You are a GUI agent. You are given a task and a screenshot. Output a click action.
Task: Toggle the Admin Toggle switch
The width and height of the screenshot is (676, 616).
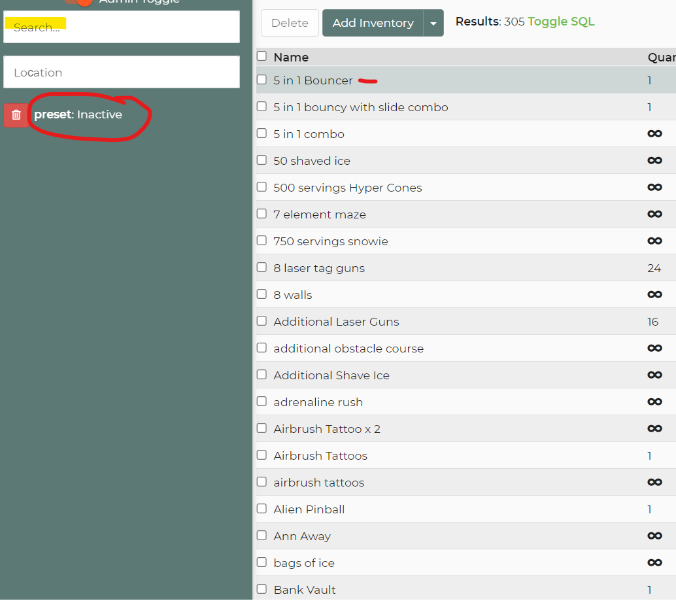(x=81, y=2)
